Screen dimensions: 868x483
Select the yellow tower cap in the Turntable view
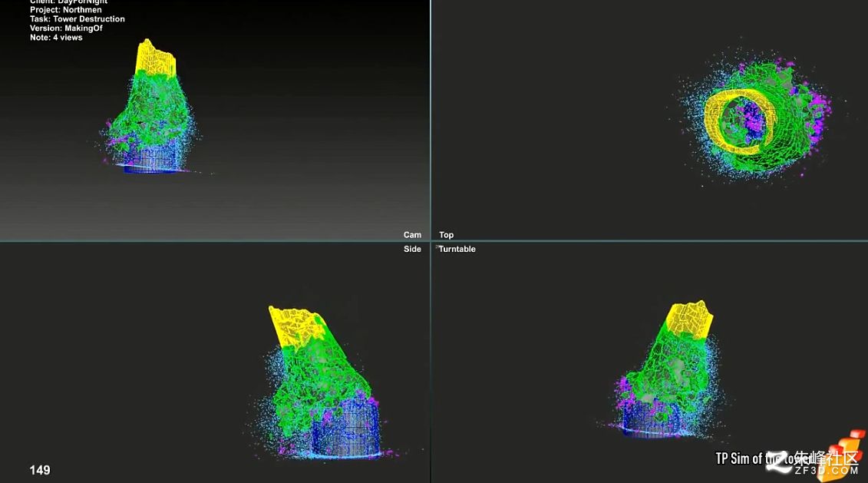[688, 319]
